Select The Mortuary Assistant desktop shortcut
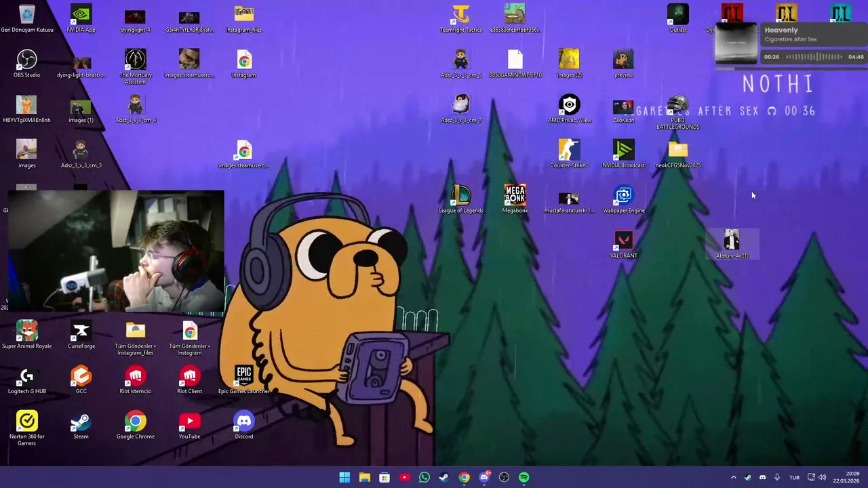This screenshot has width=868, height=488. pos(135,66)
